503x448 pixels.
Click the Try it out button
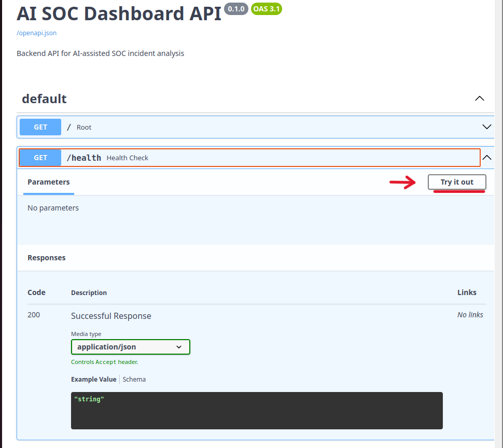point(457,182)
